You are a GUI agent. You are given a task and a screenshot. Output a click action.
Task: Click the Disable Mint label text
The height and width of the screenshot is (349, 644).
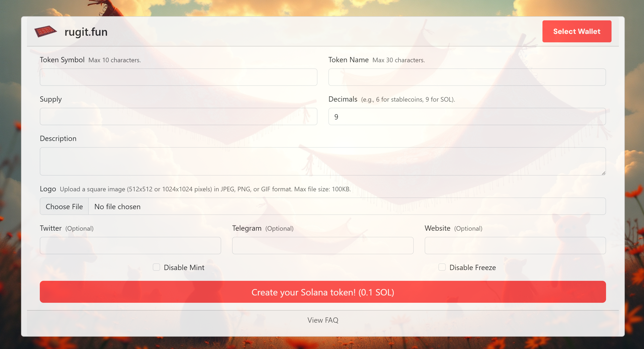tap(184, 268)
